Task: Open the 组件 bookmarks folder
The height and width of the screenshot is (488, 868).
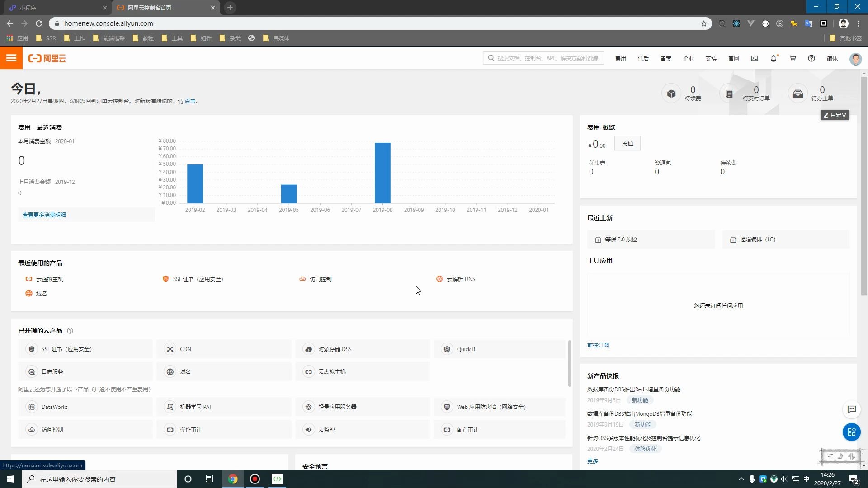Action: [x=201, y=38]
